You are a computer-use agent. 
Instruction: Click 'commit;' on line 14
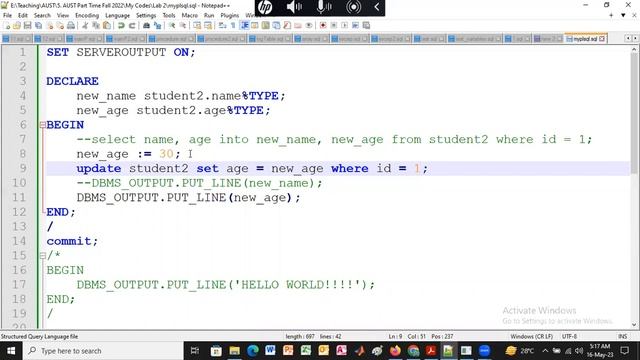click(72, 241)
